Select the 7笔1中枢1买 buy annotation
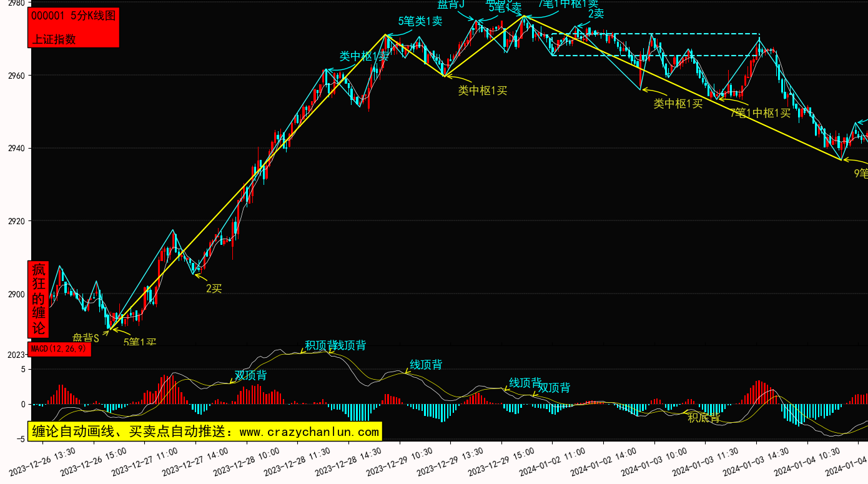The image size is (868, 484). (x=760, y=113)
